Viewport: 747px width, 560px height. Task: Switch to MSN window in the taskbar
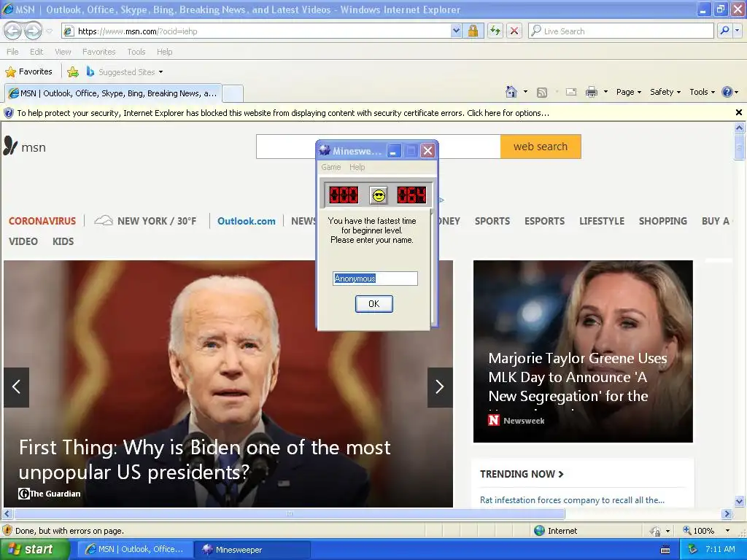click(135, 550)
